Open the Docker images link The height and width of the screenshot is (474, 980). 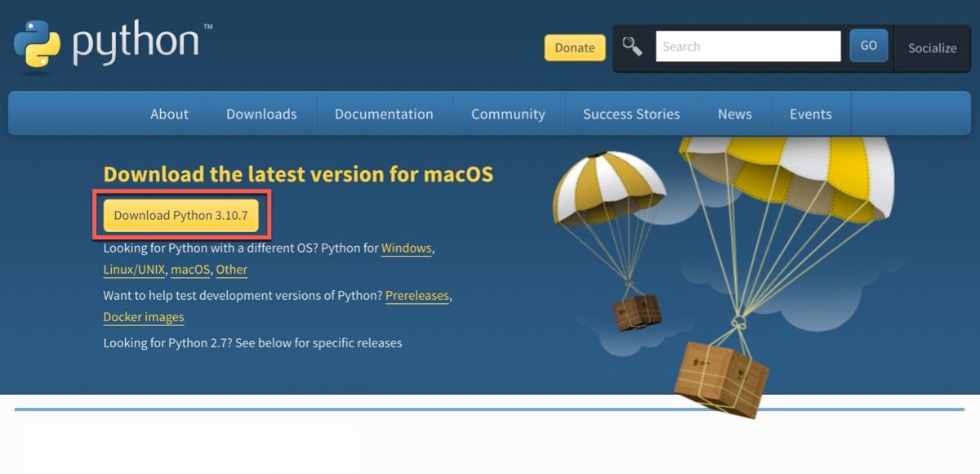point(143,316)
